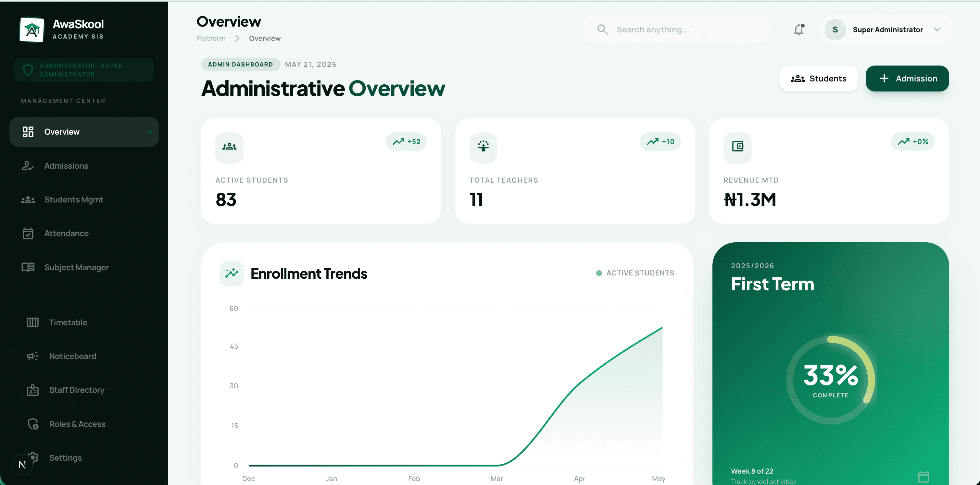
Task: Click the +52 trend badge
Action: pyautogui.click(x=406, y=142)
